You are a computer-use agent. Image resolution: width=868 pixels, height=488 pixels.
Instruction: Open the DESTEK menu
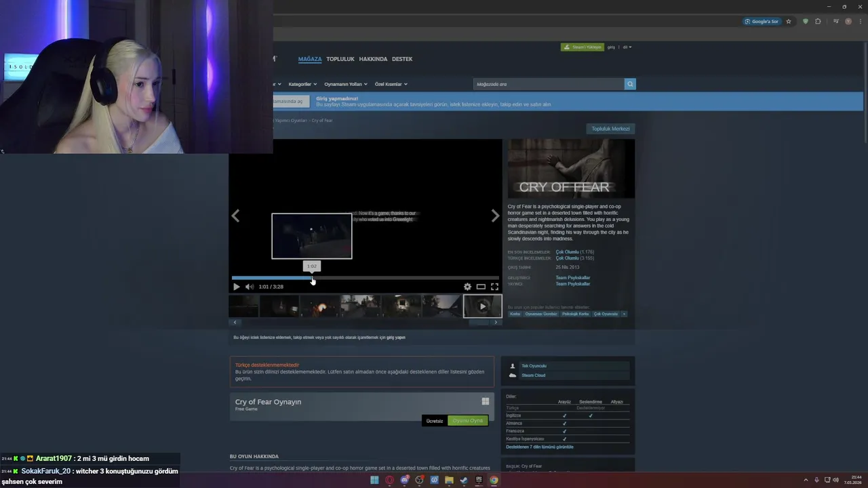[x=402, y=59]
